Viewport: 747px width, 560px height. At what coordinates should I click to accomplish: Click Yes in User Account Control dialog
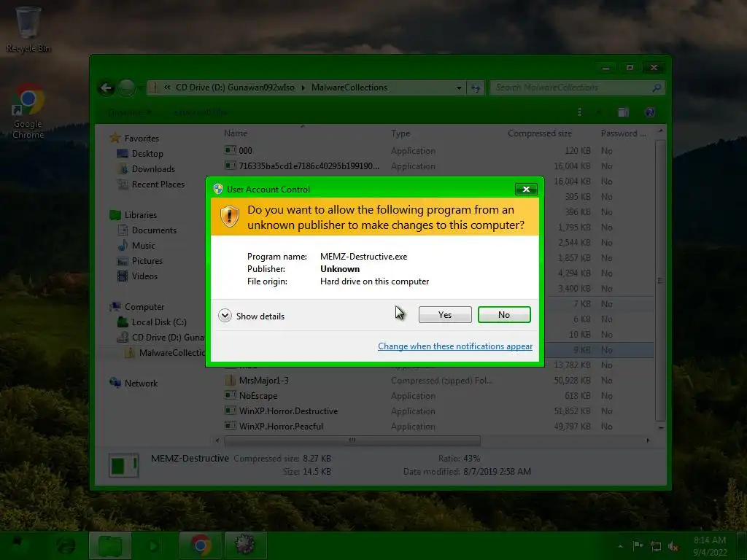click(x=445, y=315)
